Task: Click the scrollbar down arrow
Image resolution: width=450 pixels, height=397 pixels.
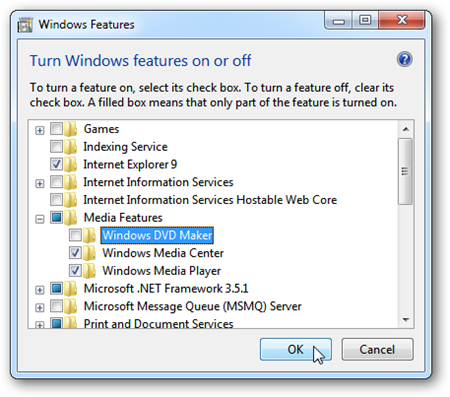Action: [x=406, y=320]
